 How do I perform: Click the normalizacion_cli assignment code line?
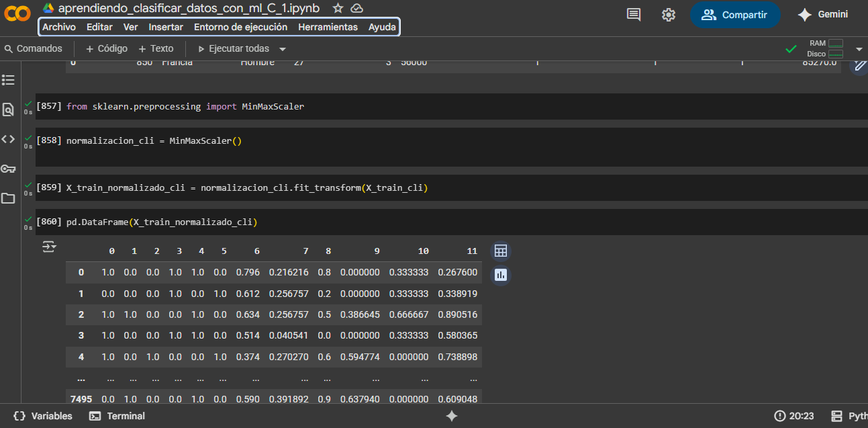coord(154,141)
